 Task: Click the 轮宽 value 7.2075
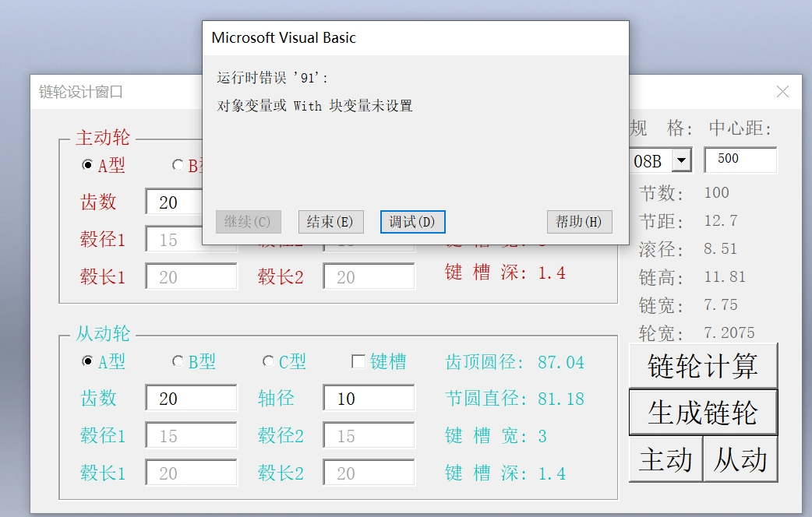(x=729, y=332)
